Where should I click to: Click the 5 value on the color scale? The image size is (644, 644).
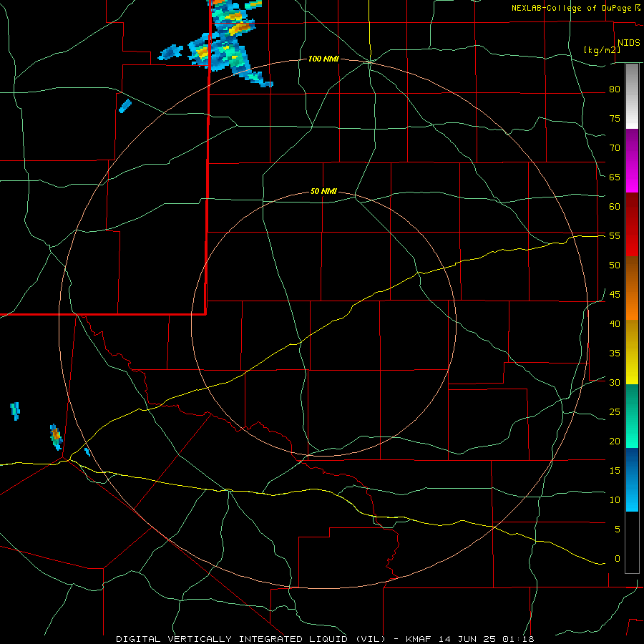tap(618, 530)
